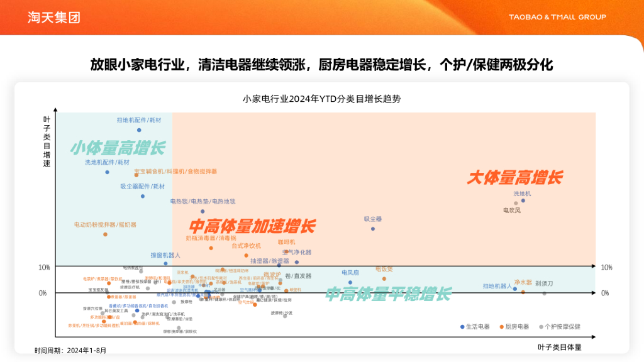Click the 吸尘器配件/耗材 data point
This screenshot has width=644, height=362.
pyautogui.click(x=143, y=196)
